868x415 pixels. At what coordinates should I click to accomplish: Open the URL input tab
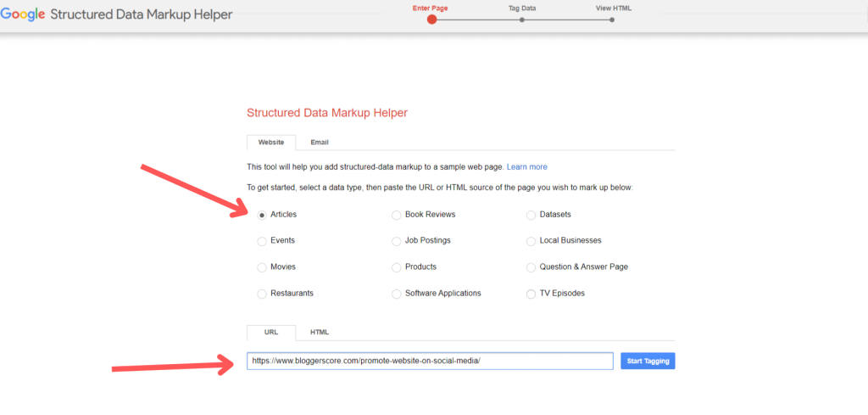coord(271,333)
